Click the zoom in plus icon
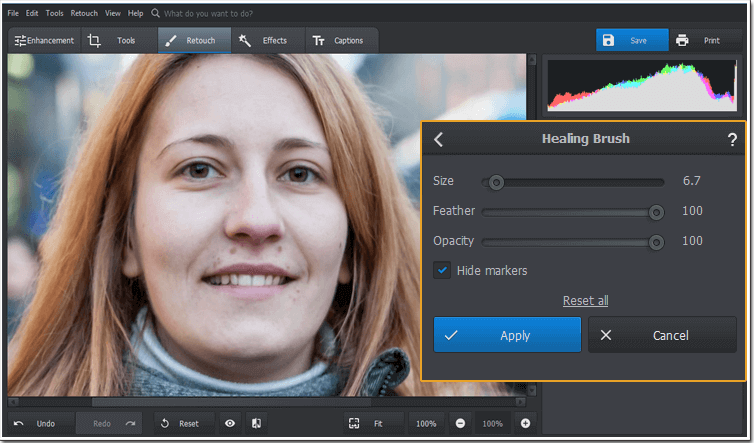This screenshot has width=754, height=443. (525, 423)
